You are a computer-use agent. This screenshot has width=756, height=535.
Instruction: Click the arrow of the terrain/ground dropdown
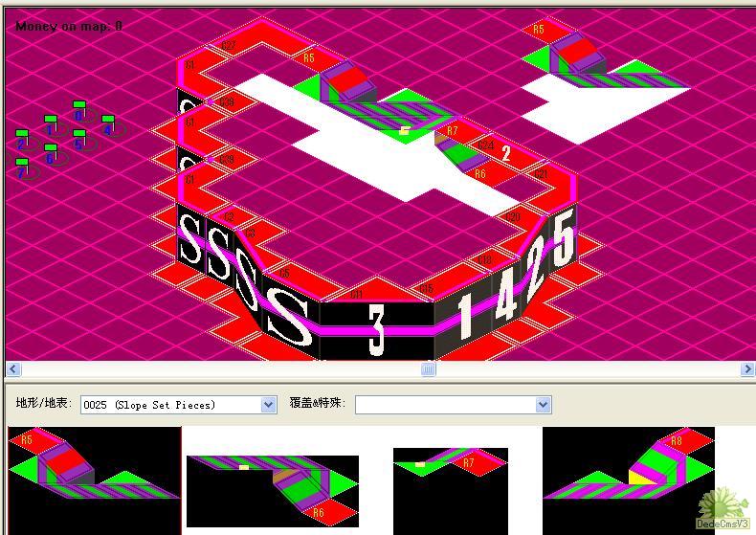click(x=269, y=405)
